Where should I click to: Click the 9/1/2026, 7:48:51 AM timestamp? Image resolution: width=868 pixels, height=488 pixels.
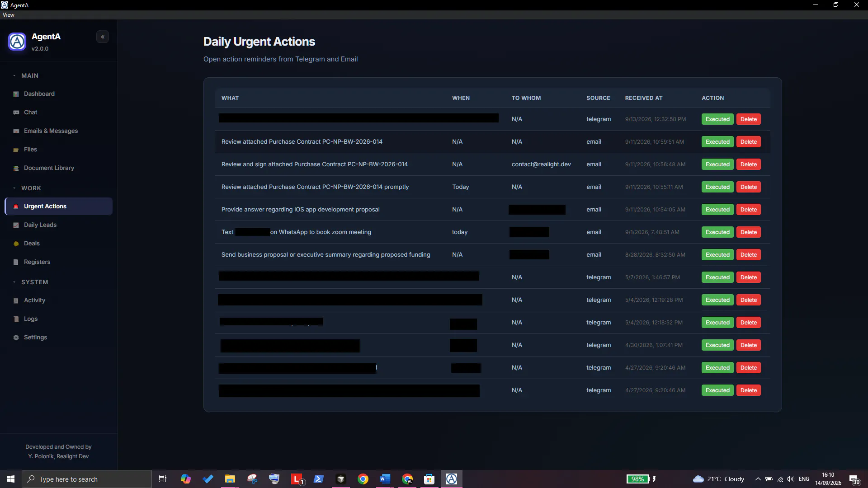point(652,232)
